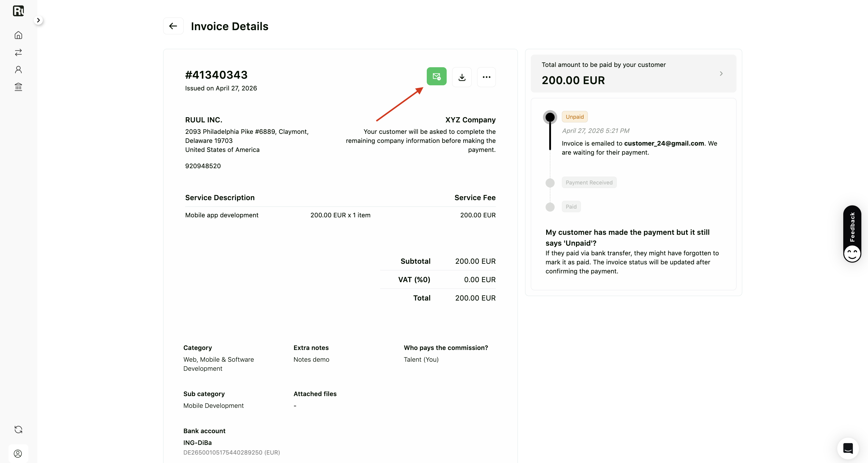Open the three-dots more options menu
Screen dimensions: 868x463
(x=486, y=77)
